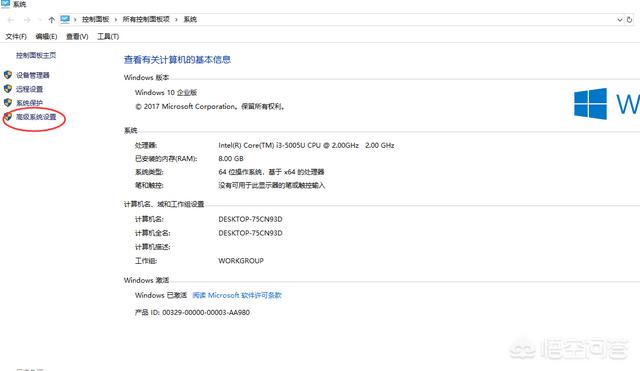Open the 编辑(E) menu

(46, 37)
